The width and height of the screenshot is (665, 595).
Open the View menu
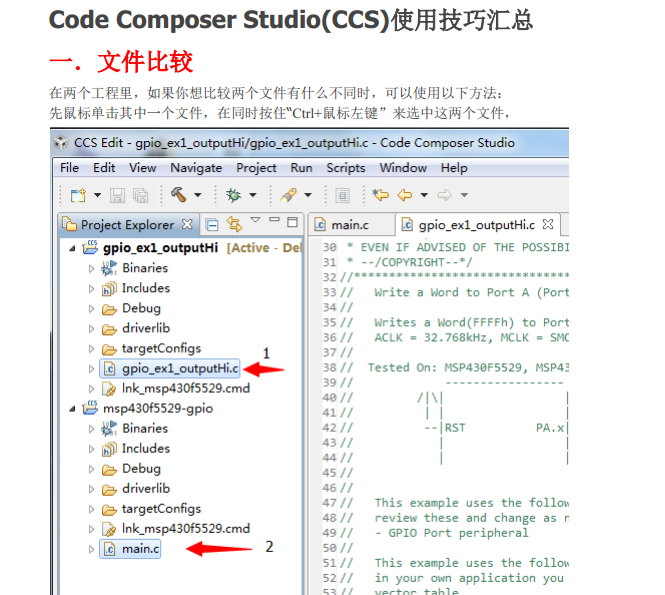(142, 168)
